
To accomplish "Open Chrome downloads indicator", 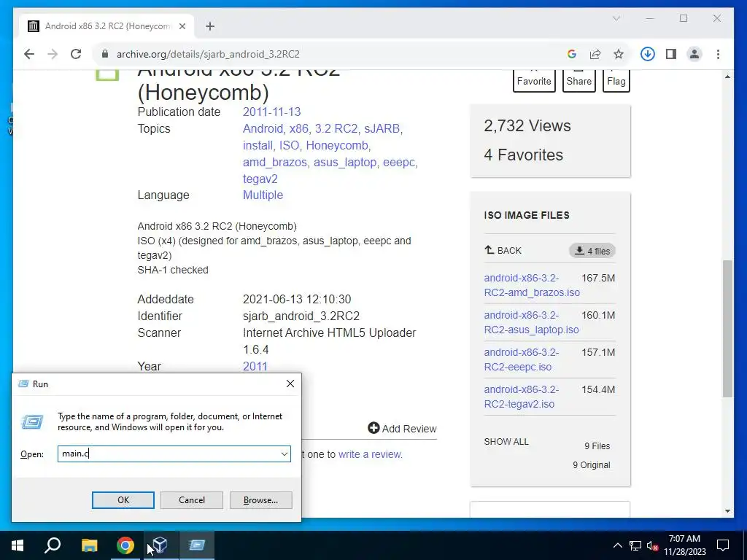I will (648, 54).
